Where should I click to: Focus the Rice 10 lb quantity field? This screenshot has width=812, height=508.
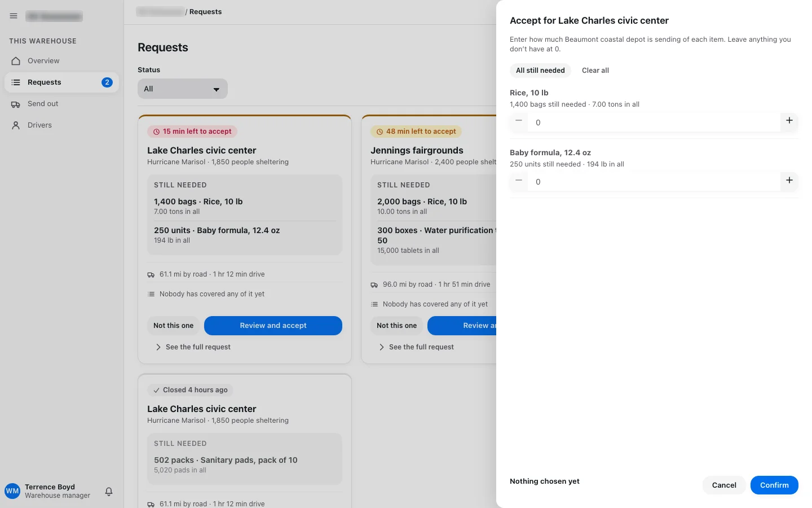654,122
